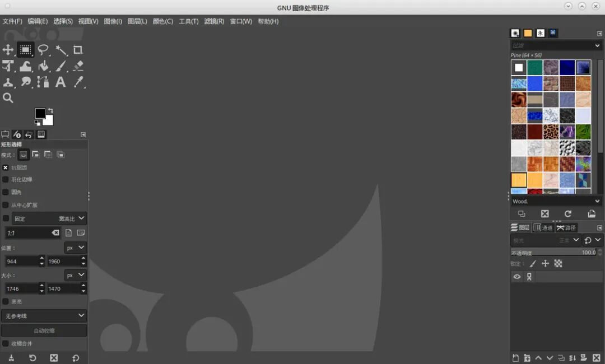Select the Rectangle Select tool
605x364 pixels.
coord(25,50)
